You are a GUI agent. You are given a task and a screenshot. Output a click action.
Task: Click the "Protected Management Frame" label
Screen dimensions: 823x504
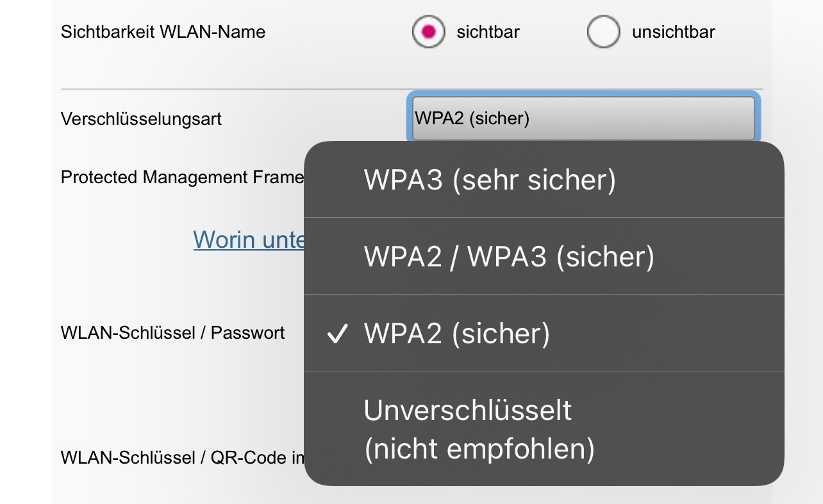(x=182, y=177)
